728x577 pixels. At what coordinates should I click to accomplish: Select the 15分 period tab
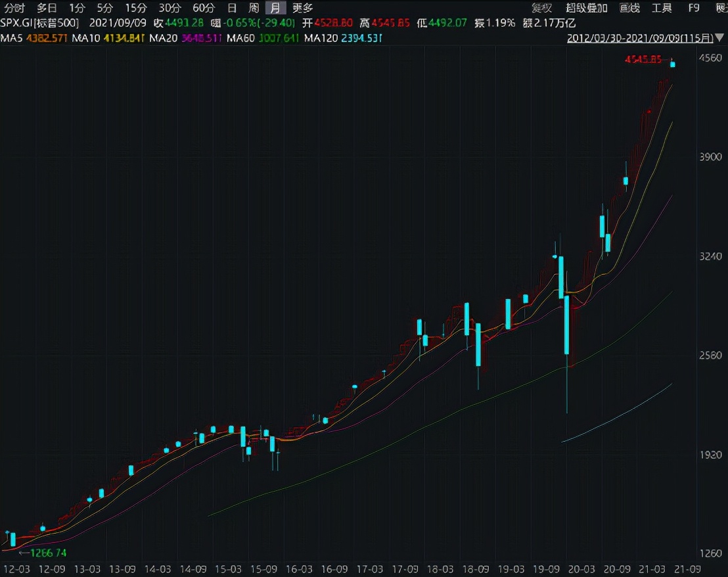[x=135, y=9]
